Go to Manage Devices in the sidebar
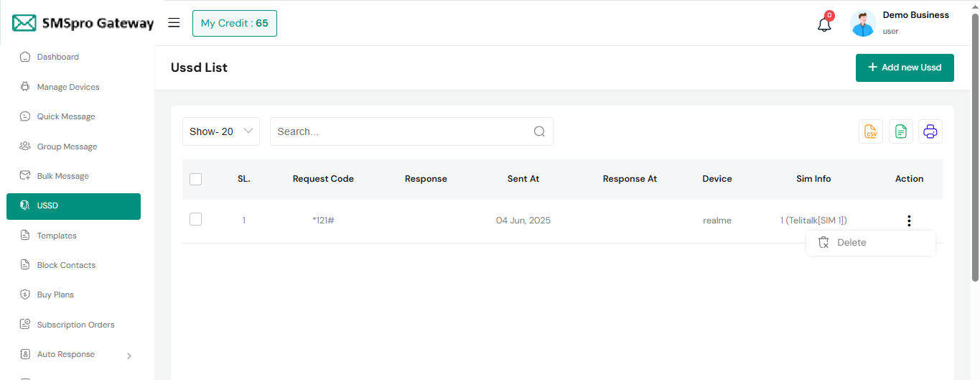The image size is (980, 380). pos(68,87)
